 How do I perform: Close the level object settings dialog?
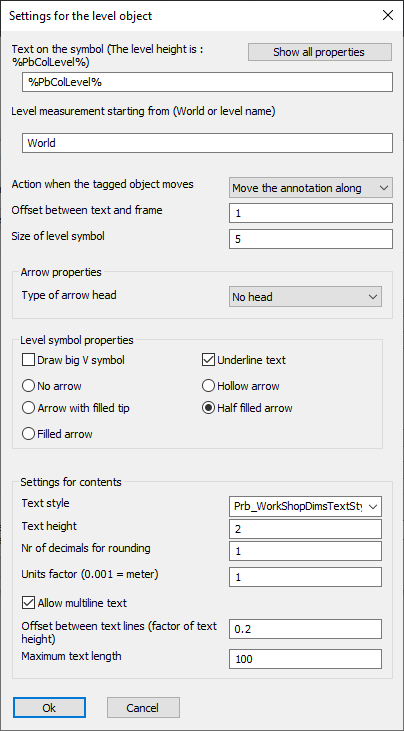pyautogui.click(x=388, y=15)
